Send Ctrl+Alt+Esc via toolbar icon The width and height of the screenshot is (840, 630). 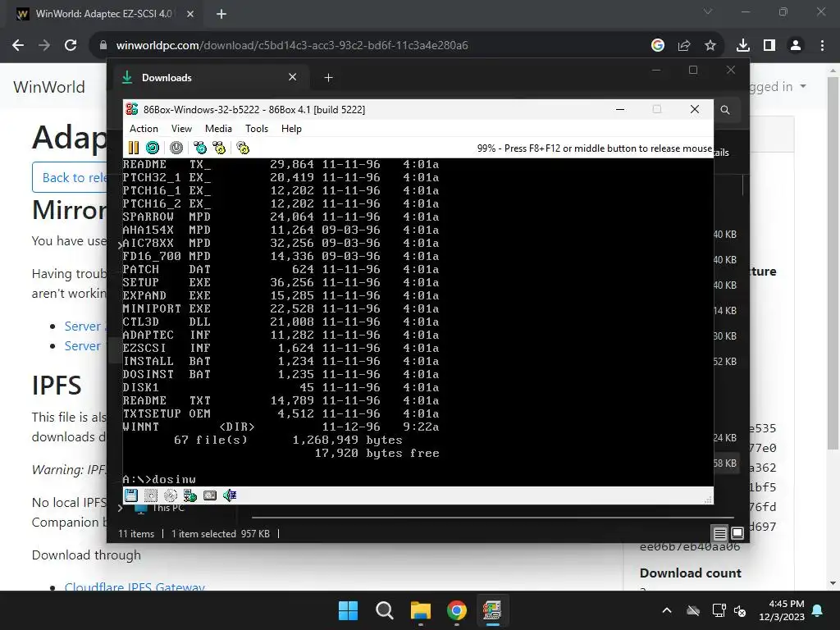219,148
